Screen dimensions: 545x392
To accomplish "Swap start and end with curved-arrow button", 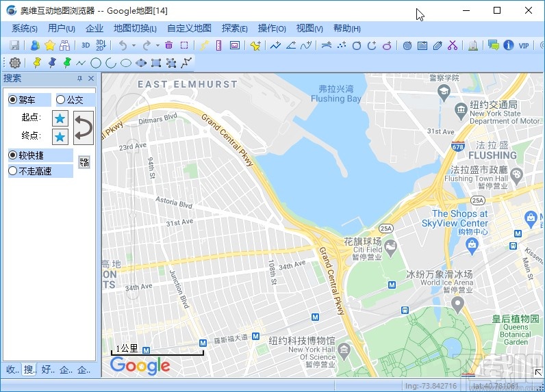I will coord(84,128).
